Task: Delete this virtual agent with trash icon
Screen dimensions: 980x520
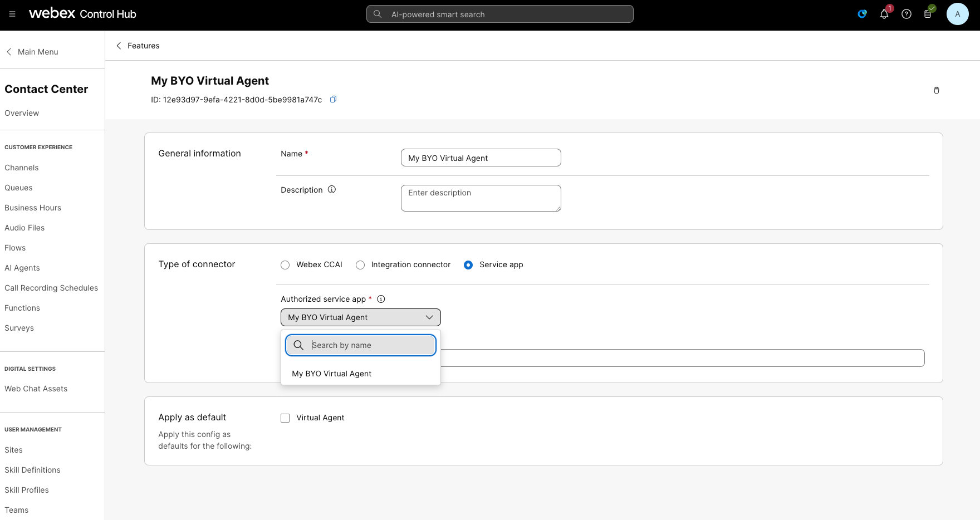Action: pos(937,90)
